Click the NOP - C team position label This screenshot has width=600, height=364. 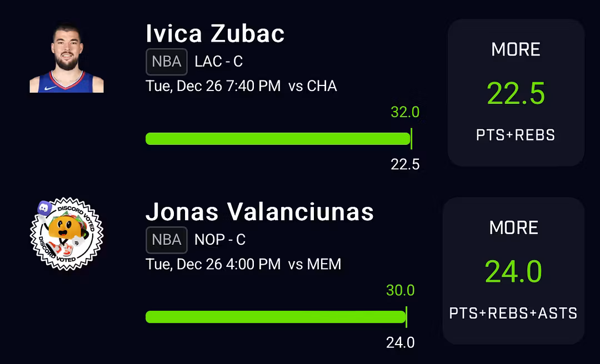click(220, 240)
